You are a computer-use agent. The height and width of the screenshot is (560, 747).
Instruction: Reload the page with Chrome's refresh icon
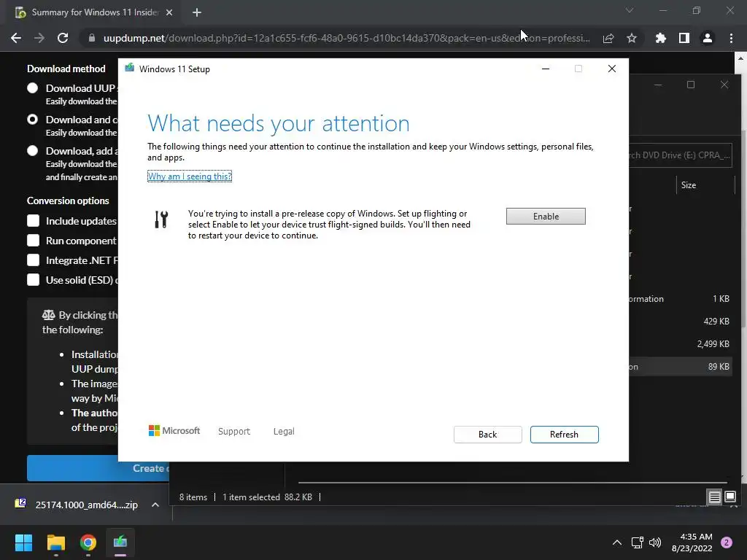(63, 38)
